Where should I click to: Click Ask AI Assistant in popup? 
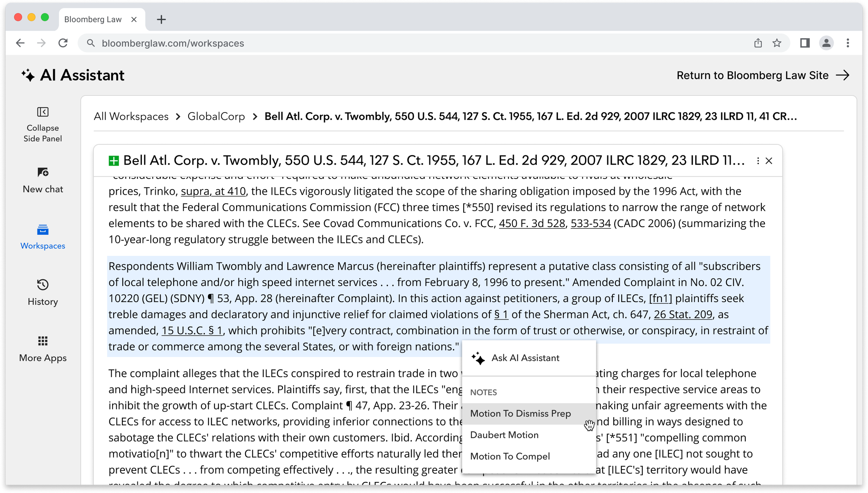[525, 358]
